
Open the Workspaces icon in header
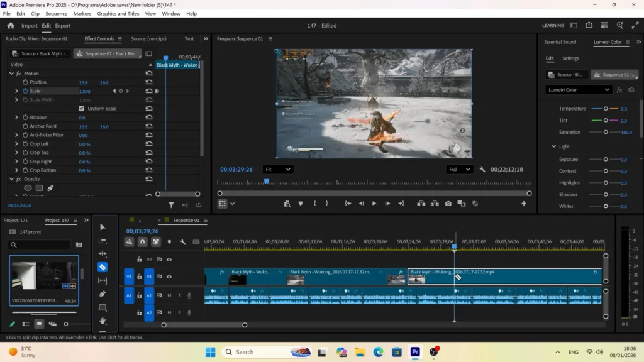click(574, 25)
